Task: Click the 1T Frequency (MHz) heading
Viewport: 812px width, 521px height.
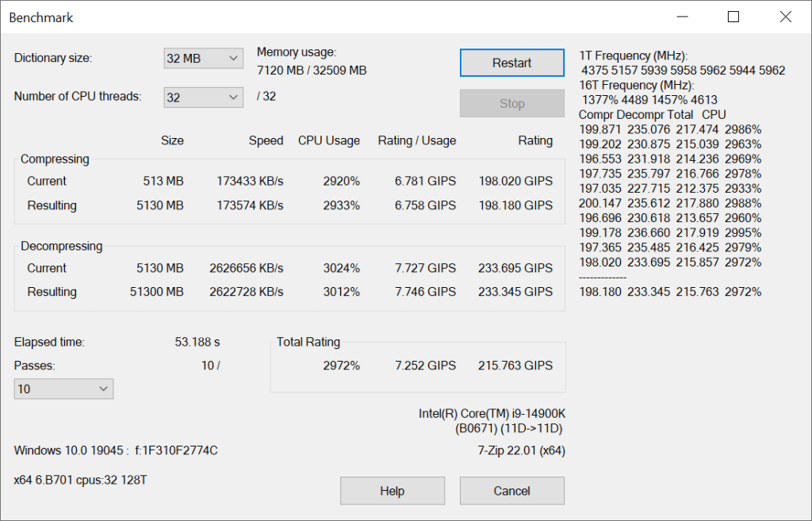Action: tap(634, 56)
